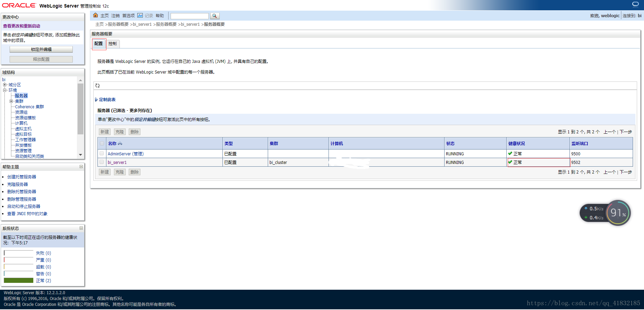Open help topic 克隆服务器
The width and height of the screenshot is (644, 310).
coord(18,185)
